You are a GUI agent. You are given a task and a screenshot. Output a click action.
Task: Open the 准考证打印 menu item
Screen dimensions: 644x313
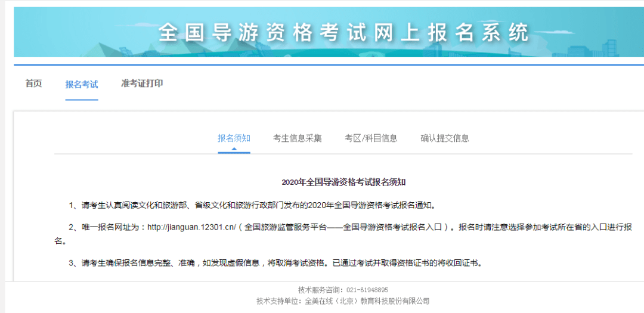[x=142, y=83]
